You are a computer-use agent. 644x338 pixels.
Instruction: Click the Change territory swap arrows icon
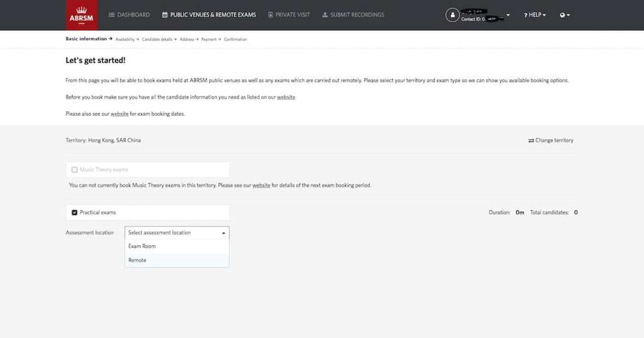(x=531, y=140)
